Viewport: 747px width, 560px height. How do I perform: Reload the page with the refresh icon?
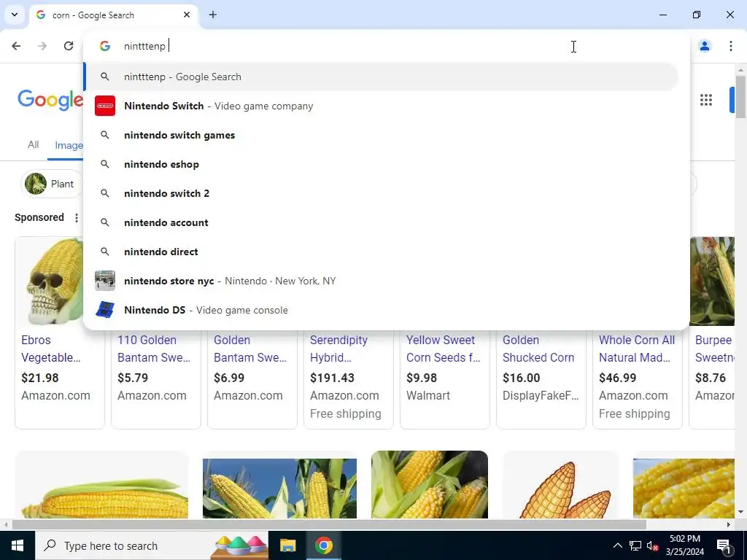[69, 46]
